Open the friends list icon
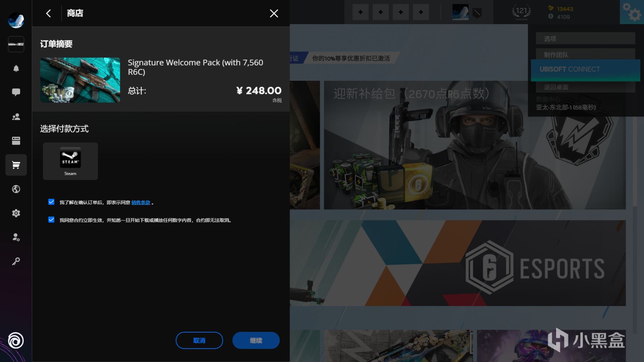 tap(16, 117)
